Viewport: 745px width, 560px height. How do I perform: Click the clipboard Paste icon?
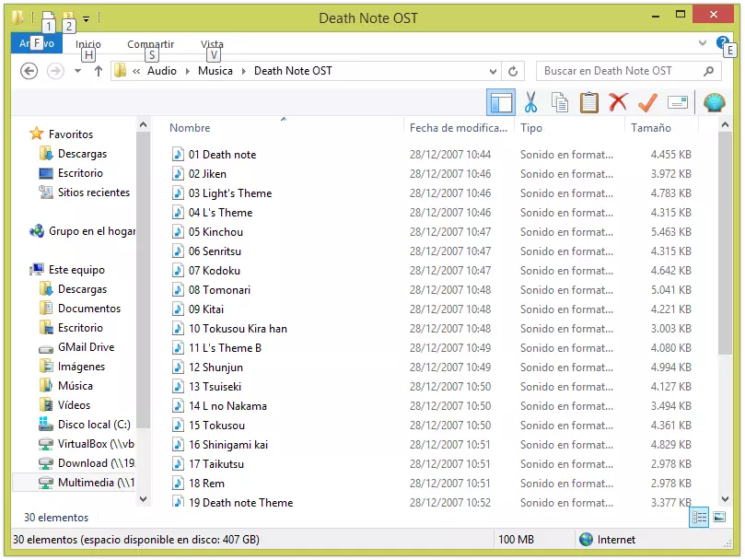pyautogui.click(x=588, y=102)
